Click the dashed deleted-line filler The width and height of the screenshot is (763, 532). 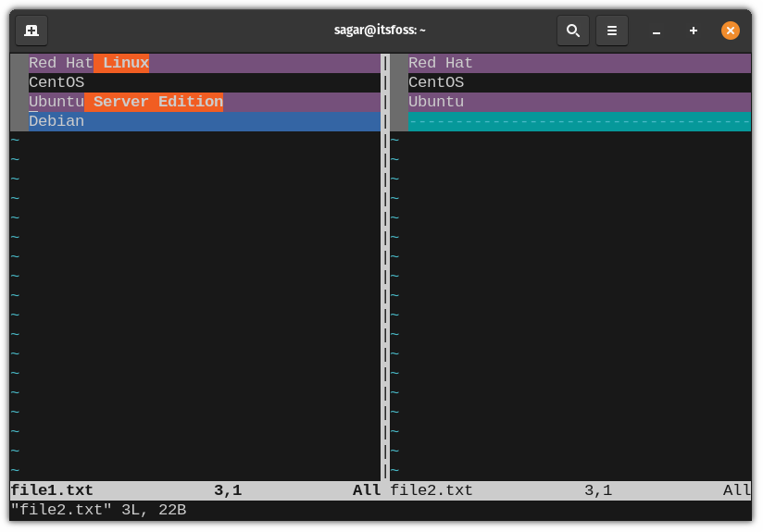click(x=579, y=121)
